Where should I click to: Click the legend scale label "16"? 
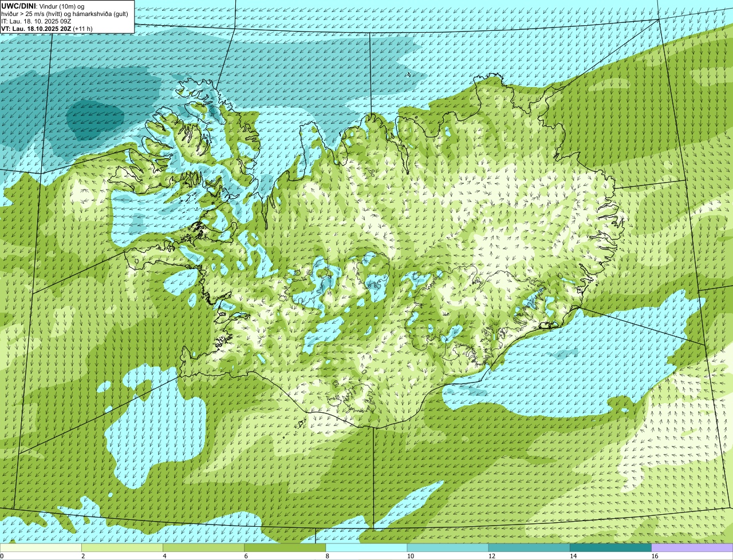pos(655,556)
